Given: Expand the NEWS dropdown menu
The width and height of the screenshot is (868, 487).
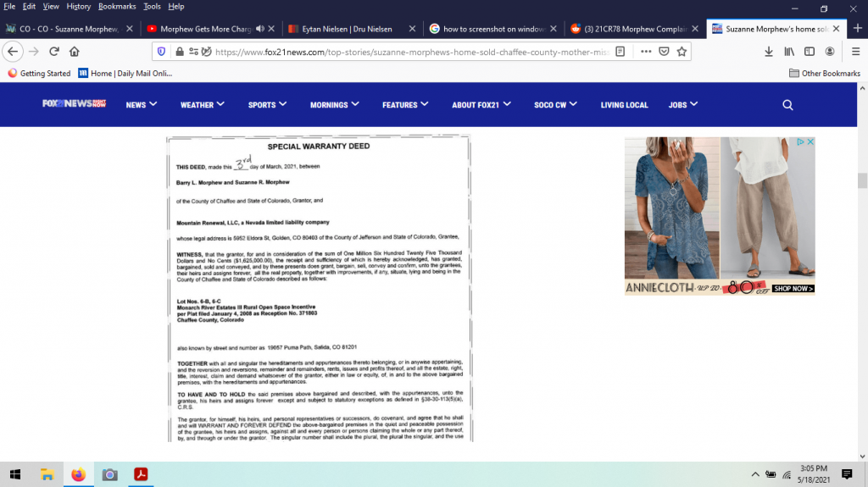Looking at the screenshot, I should 142,105.
